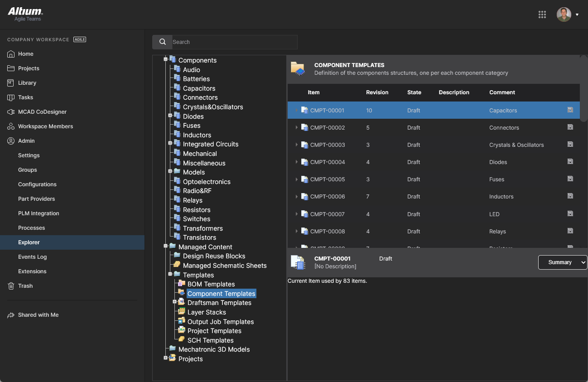Switch to the Home section

point(26,53)
